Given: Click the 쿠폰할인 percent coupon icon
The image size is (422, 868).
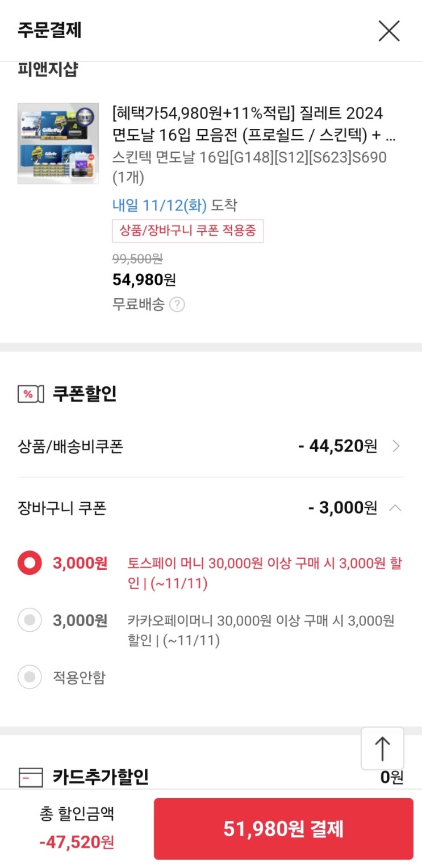Looking at the screenshot, I should (x=31, y=394).
